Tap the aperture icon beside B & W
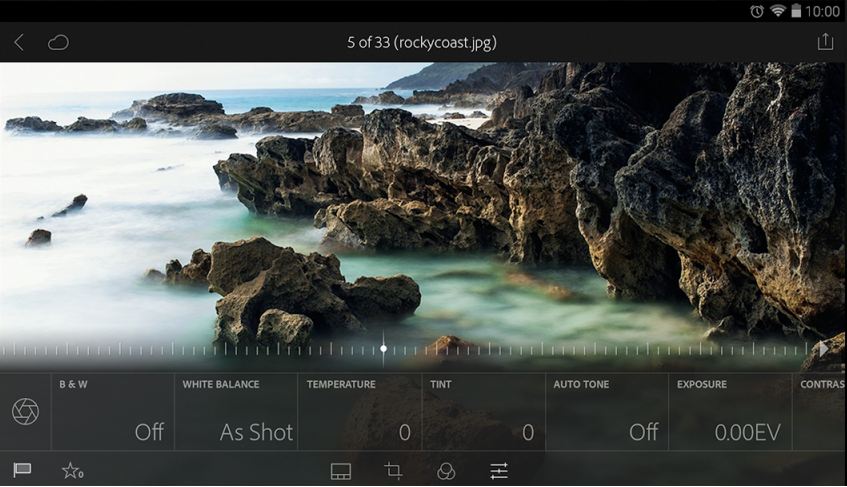The image size is (847, 487). 25,411
